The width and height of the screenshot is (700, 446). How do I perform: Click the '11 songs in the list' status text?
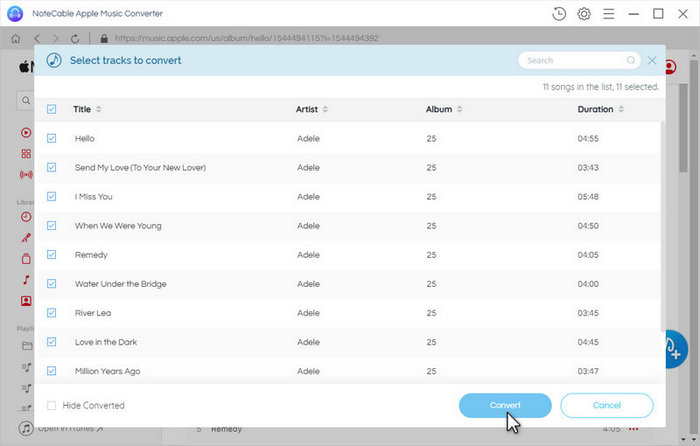[600, 87]
